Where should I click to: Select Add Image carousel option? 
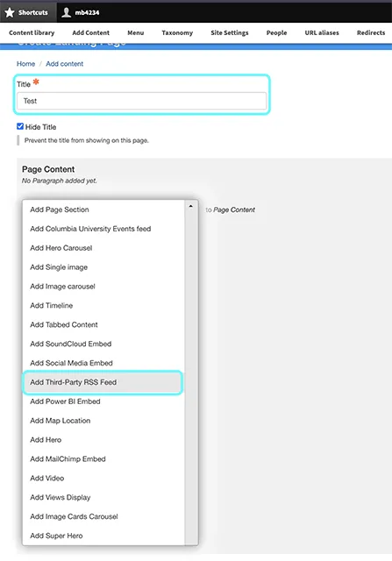[103, 287]
